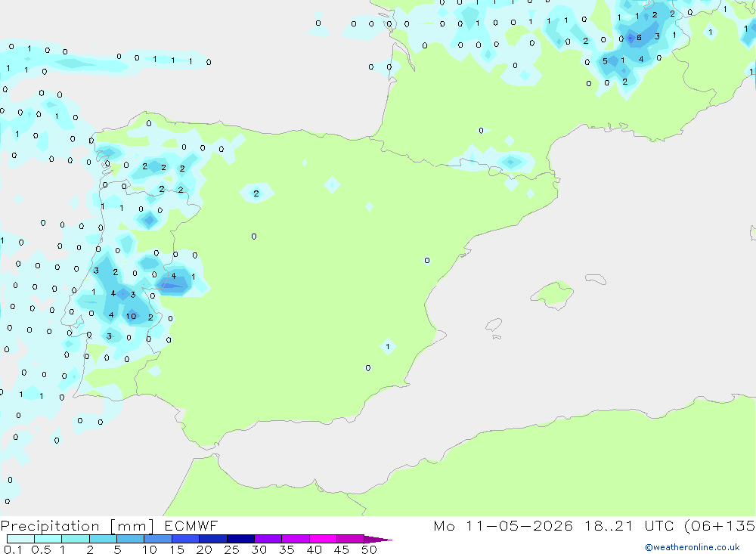Select the forecast date Mo 11-05-2026 text
Image resolution: width=756 pixels, height=554 pixels.
coord(503,526)
